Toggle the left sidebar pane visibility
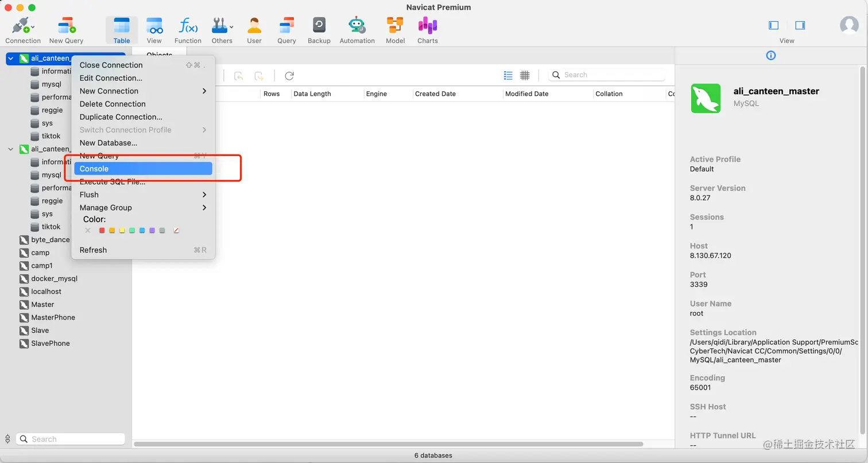 click(774, 25)
